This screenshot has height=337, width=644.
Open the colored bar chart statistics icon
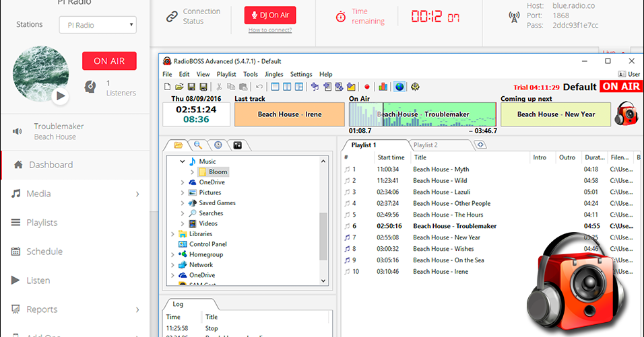coord(383,87)
